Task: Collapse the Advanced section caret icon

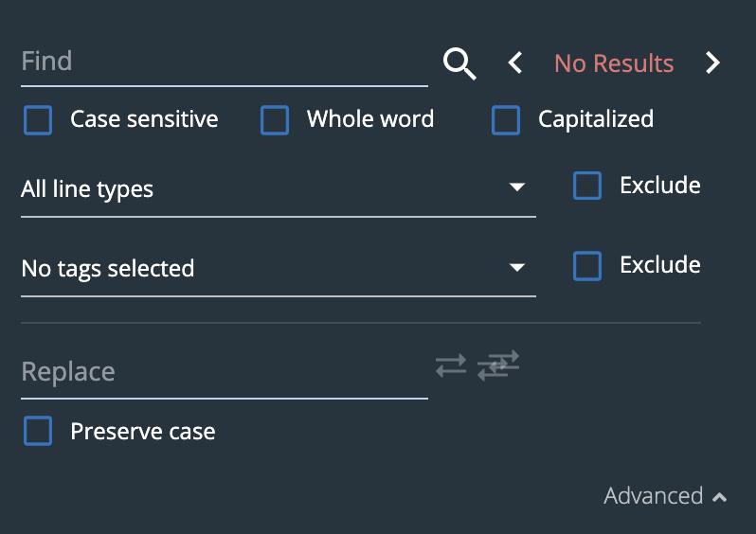Action: pyautogui.click(x=719, y=497)
